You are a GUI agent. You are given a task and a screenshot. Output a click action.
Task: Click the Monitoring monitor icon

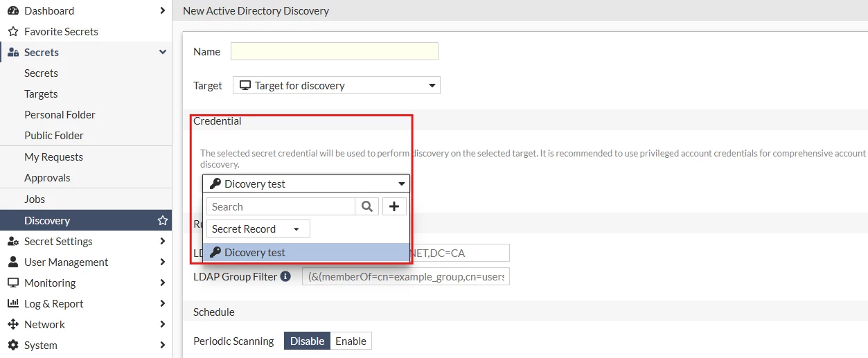point(12,283)
